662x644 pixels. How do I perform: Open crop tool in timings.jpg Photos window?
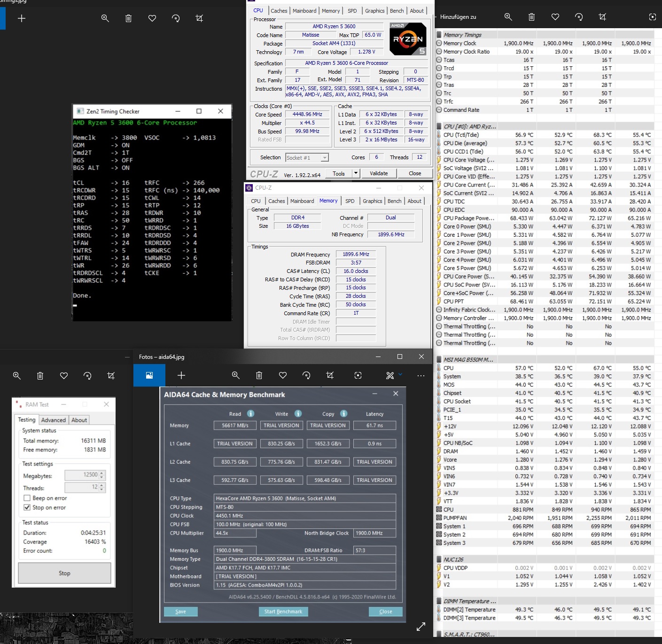[199, 18]
